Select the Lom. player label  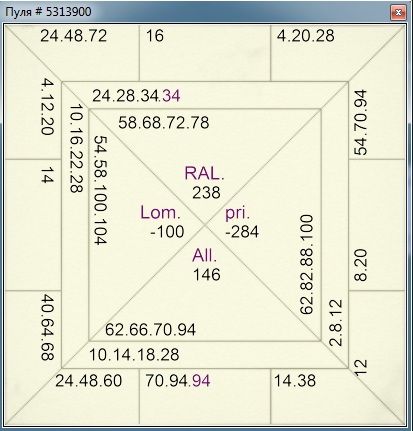click(x=160, y=213)
